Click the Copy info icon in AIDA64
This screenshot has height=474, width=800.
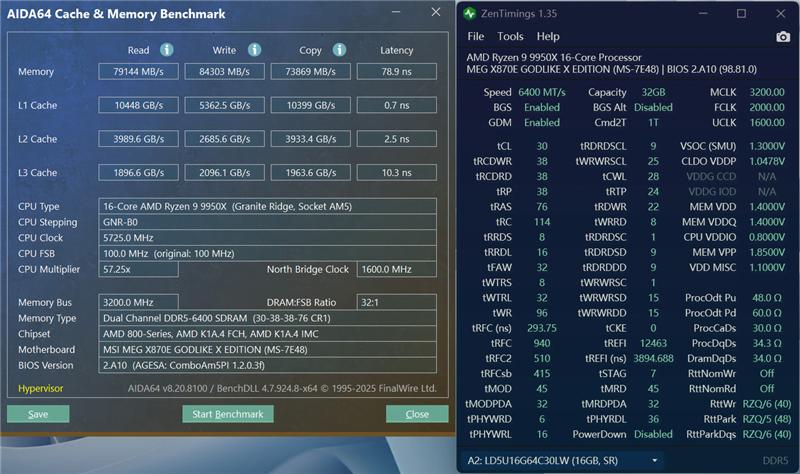click(339, 49)
